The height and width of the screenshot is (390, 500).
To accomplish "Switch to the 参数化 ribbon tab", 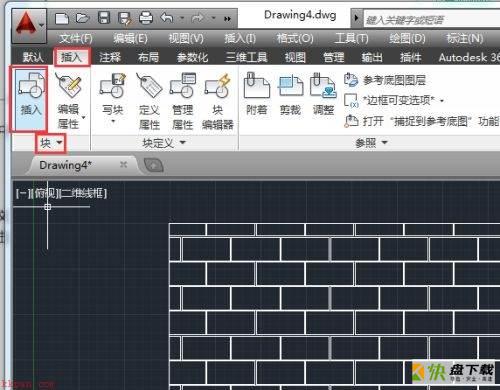I will (192, 57).
